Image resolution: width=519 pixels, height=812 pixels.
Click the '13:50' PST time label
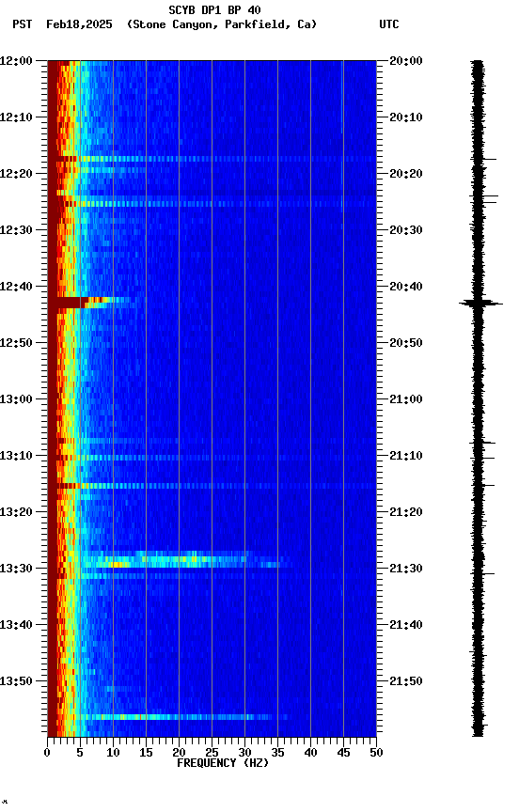(x=16, y=682)
